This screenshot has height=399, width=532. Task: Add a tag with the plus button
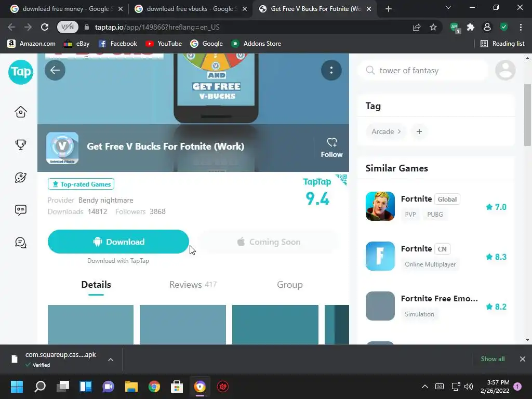point(419,131)
